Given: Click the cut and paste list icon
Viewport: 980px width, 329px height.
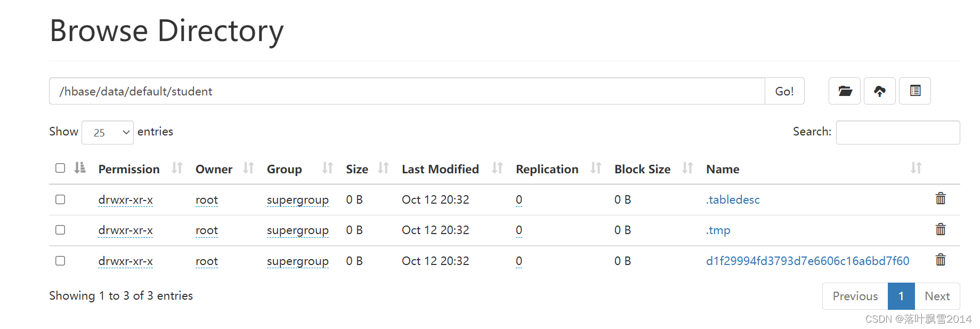Looking at the screenshot, I should (915, 91).
